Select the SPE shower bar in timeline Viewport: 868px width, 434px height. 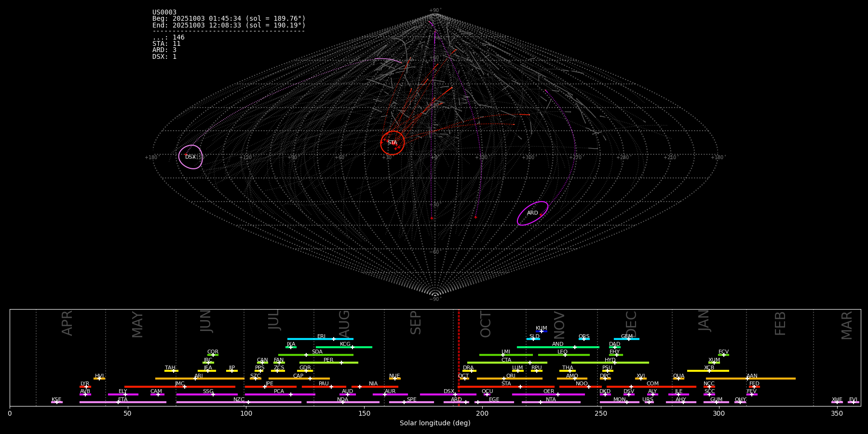click(411, 402)
